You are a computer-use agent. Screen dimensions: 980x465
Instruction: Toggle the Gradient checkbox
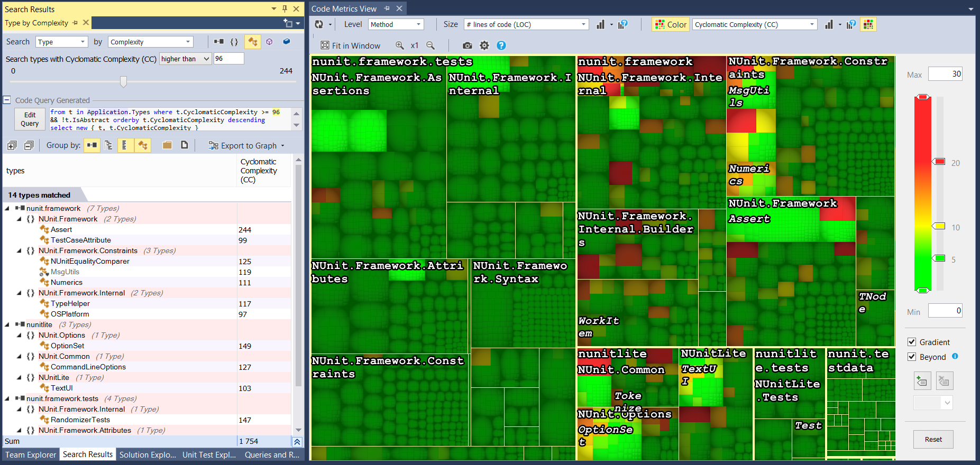(x=912, y=342)
